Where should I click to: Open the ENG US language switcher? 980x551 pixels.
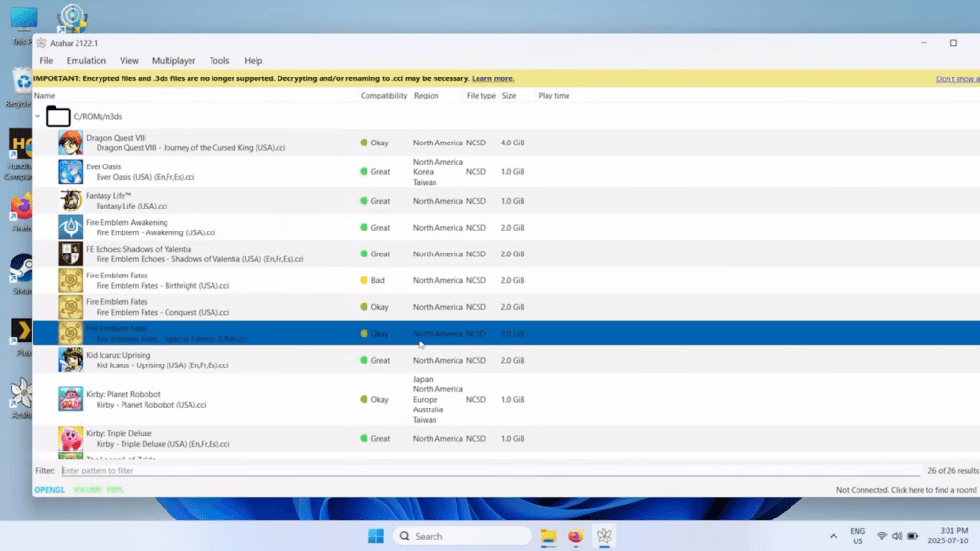point(857,536)
